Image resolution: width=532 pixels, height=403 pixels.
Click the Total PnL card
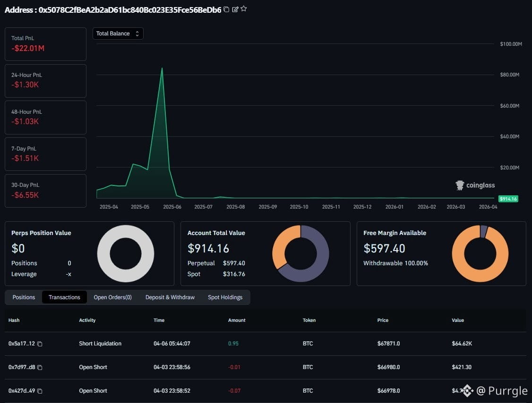click(x=45, y=44)
